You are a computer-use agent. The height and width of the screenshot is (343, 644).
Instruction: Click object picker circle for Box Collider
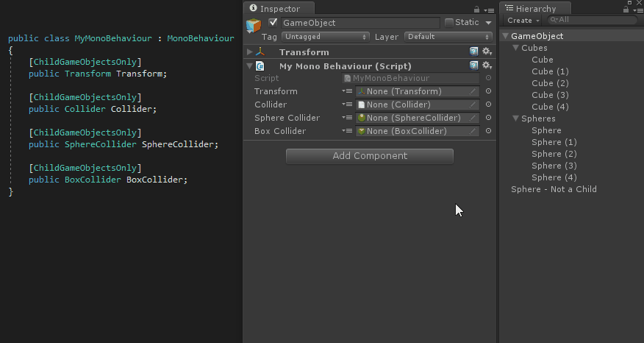(488, 131)
